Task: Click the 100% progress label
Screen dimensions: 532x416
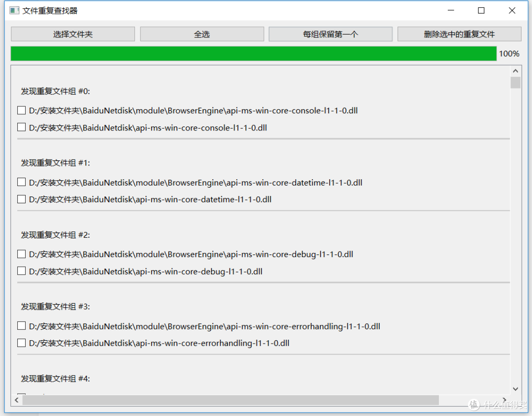Action: pyautogui.click(x=509, y=54)
